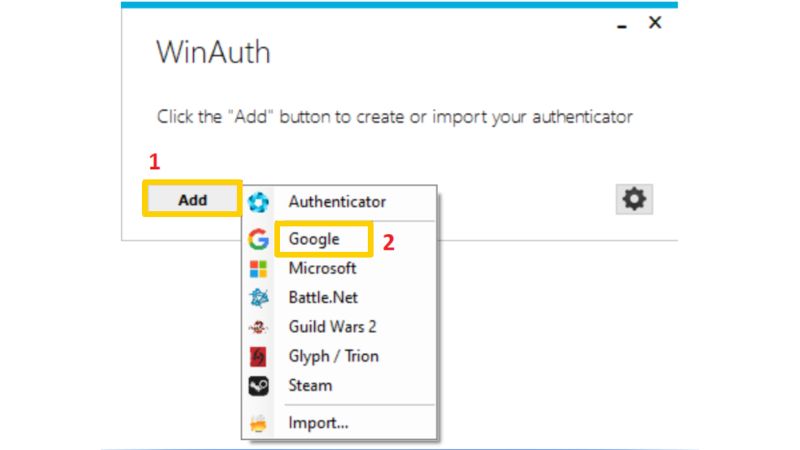Select Glyph / Trion entry
Viewport: 800px width, 450px height.
pyautogui.click(x=340, y=356)
